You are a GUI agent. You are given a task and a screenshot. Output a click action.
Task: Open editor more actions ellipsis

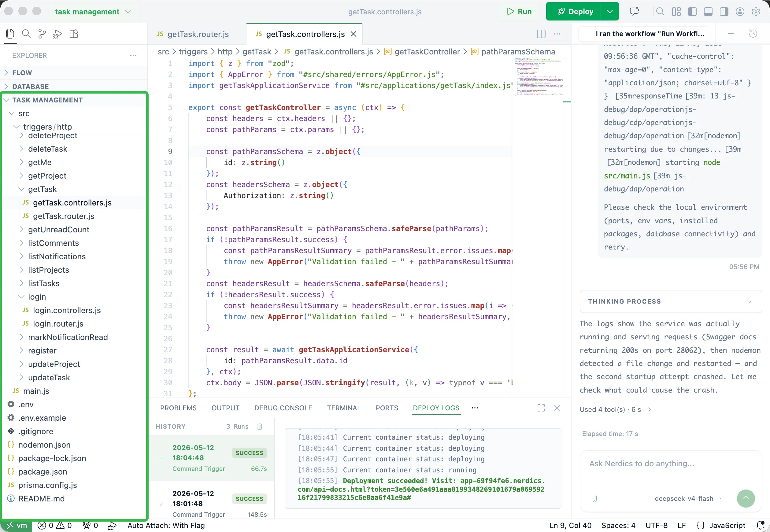[x=557, y=34]
